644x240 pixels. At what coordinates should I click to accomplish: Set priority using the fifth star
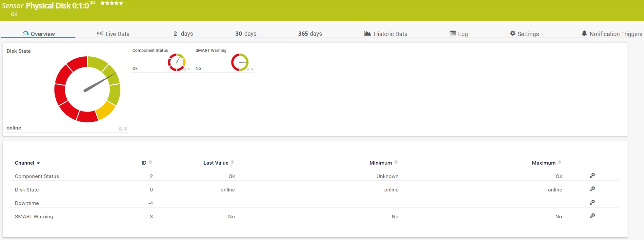[121, 3]
